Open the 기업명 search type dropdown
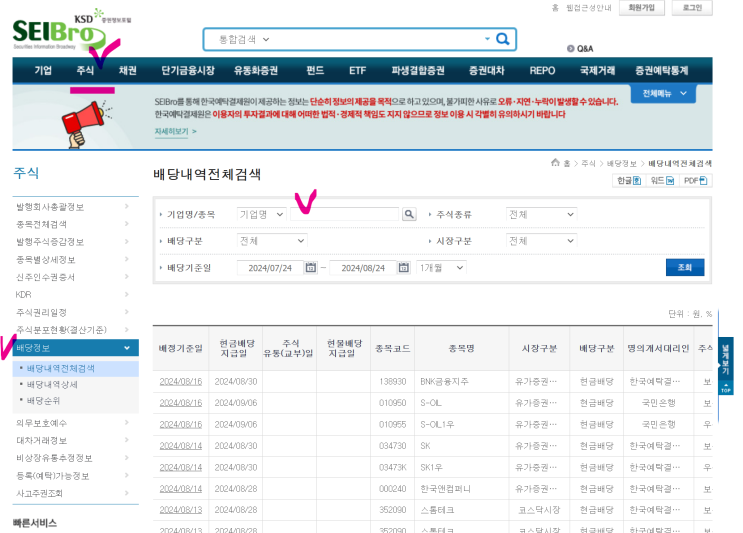This screenshot has height=533, width=743. click(x=261, y=215)
